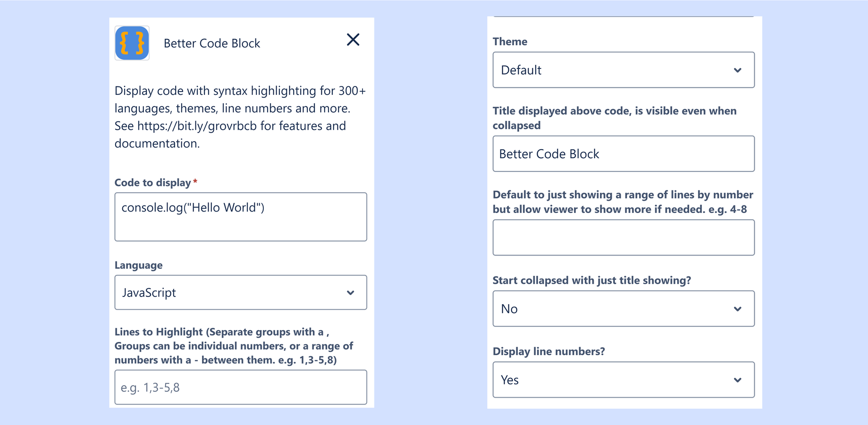Screen dimensions: 868x425
Task: Open the Default theme dropdown
Action: [x=624, y=70]
